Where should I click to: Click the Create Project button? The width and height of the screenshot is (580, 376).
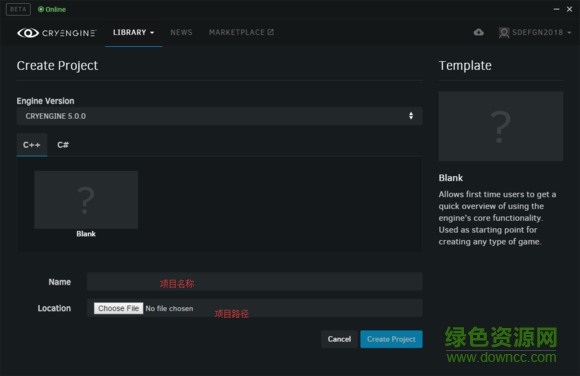click(x=391, y=339)
